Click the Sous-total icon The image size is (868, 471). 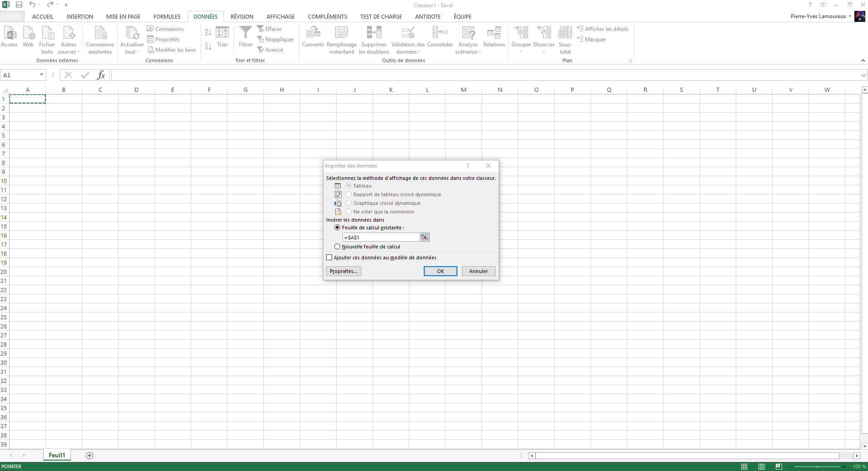565,33
